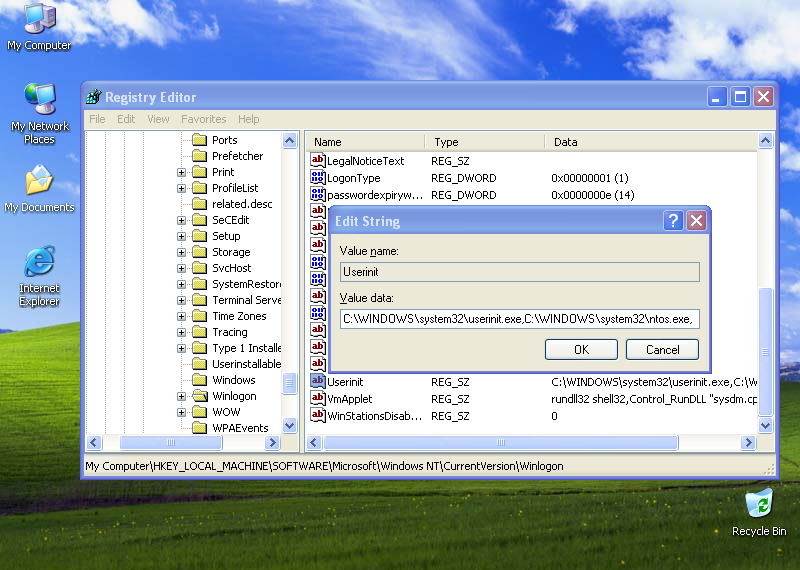Viewport: 800px width, 570px height.
Task: Select the VmApplet value row name
Action: click(349, 399)
